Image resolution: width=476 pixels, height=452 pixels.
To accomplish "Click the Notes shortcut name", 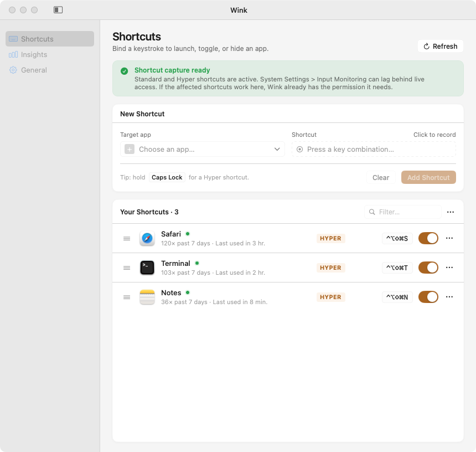I will (171, 293).
